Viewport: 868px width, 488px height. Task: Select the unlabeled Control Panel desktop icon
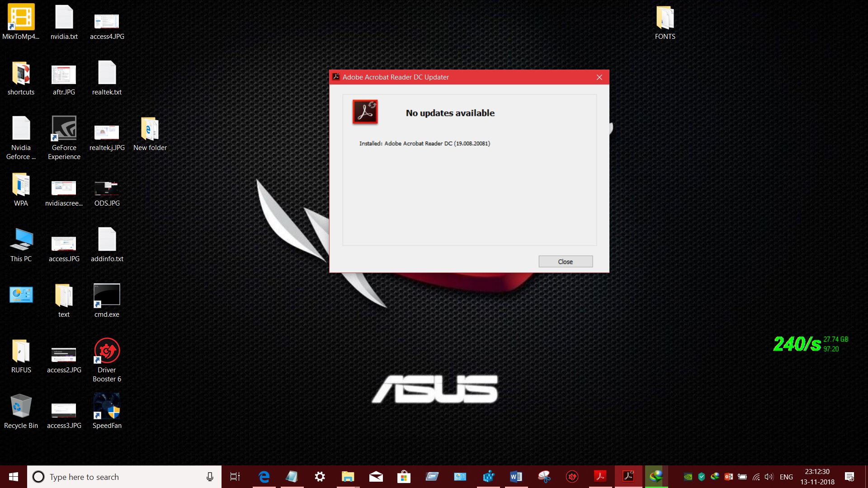(x=21, y=295)
